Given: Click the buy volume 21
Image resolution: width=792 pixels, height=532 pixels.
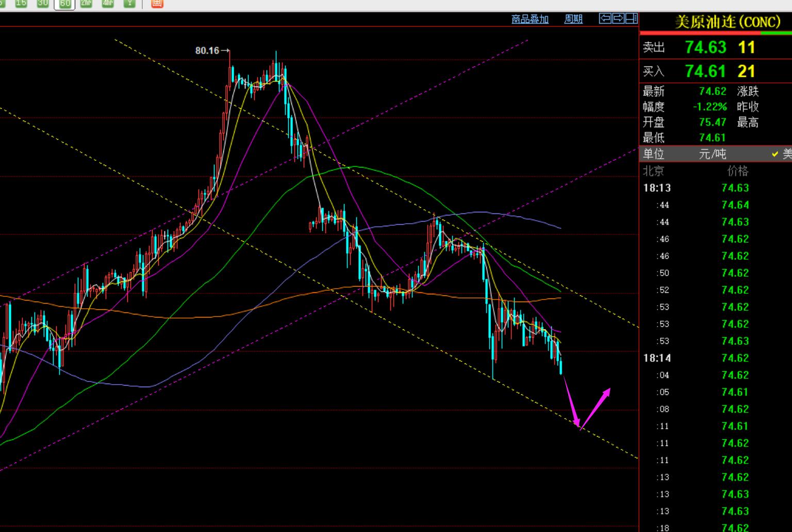Looking at the screenshot, I should (x=747, y=71).
